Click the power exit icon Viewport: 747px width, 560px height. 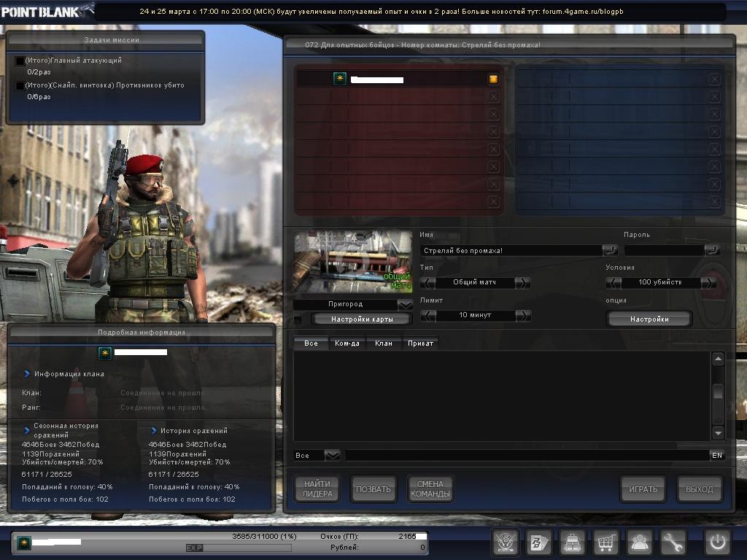tap(717, 542)
